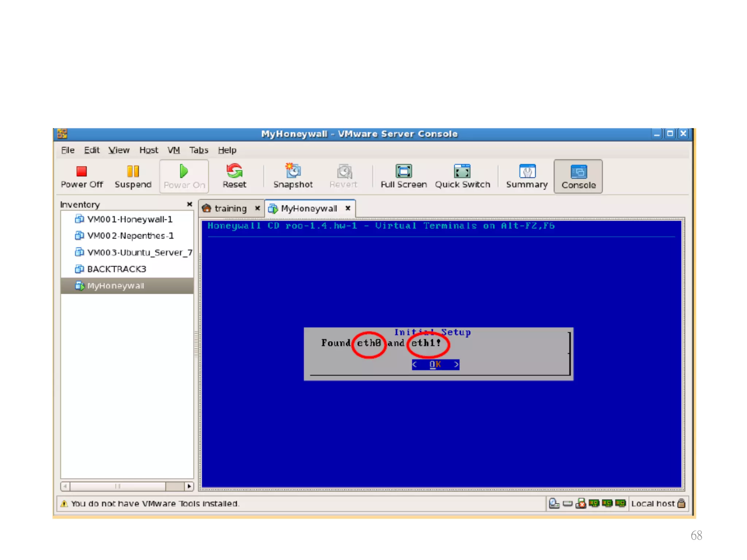The height and width of the screenshot is (560, 747).
Task: Open the VM menu
Action: click(174, 150)
